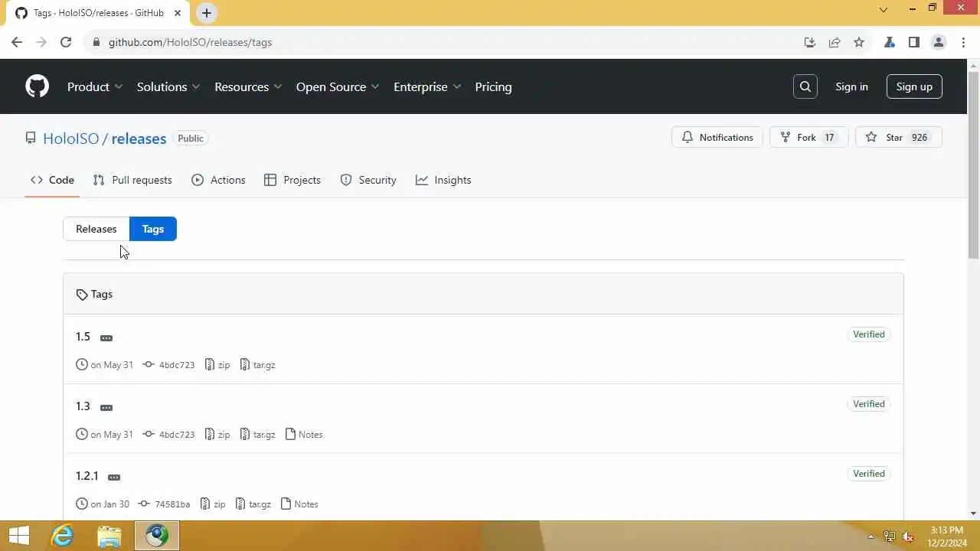The height and width of the screenshot is (551, 980).
Task: Open the Chrome profile avatar
Action: 939,42
